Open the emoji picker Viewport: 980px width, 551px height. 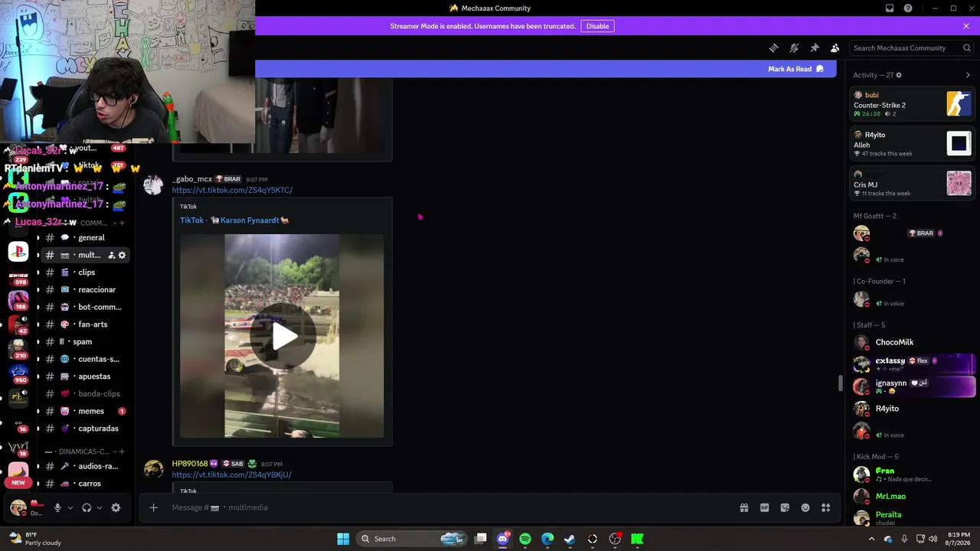[805, 507]
